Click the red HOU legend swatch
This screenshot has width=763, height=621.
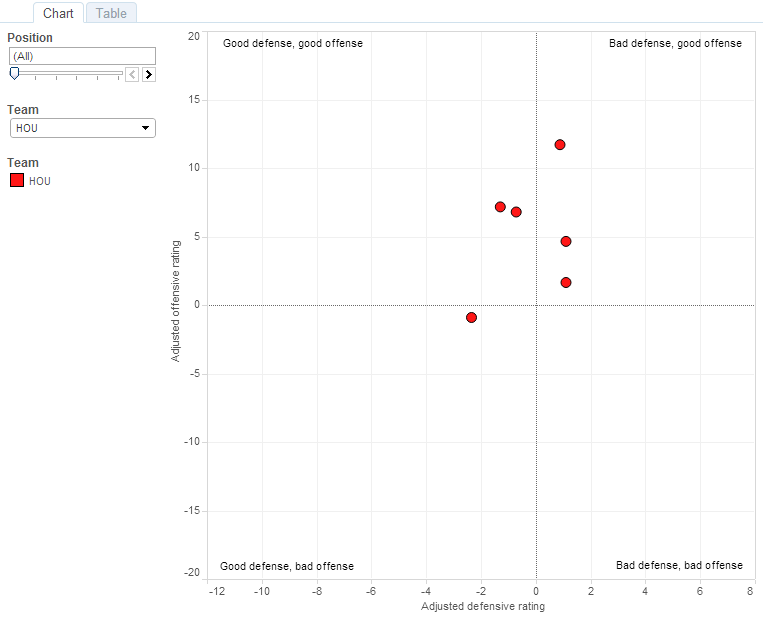coord(16,181)
